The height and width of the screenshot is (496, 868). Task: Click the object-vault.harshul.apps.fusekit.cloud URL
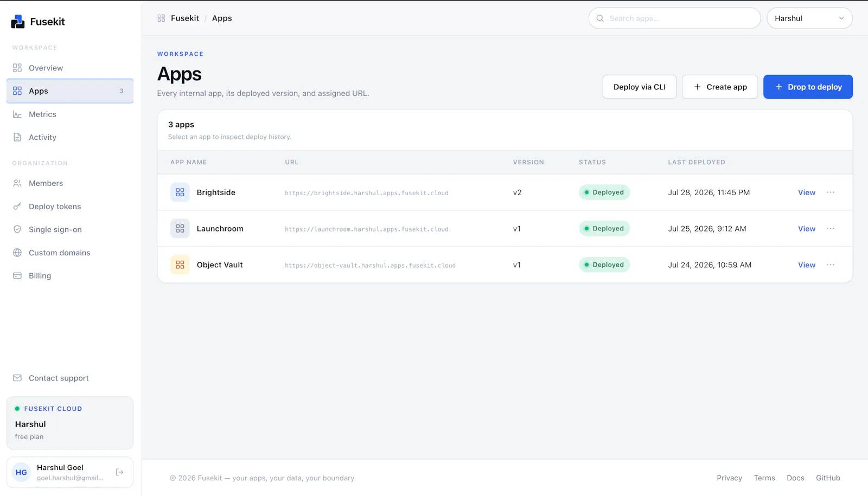coord(370,266)
